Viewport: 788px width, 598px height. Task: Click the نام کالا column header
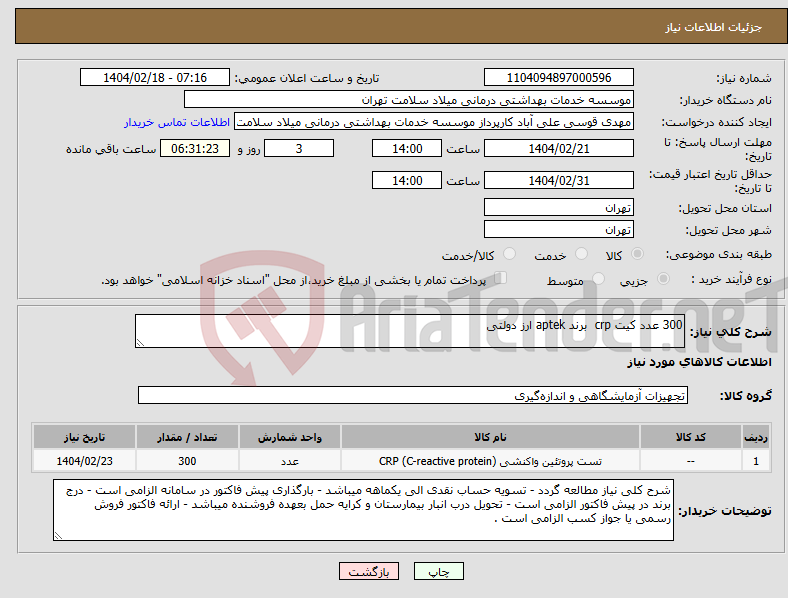click(x=490, y=437)
